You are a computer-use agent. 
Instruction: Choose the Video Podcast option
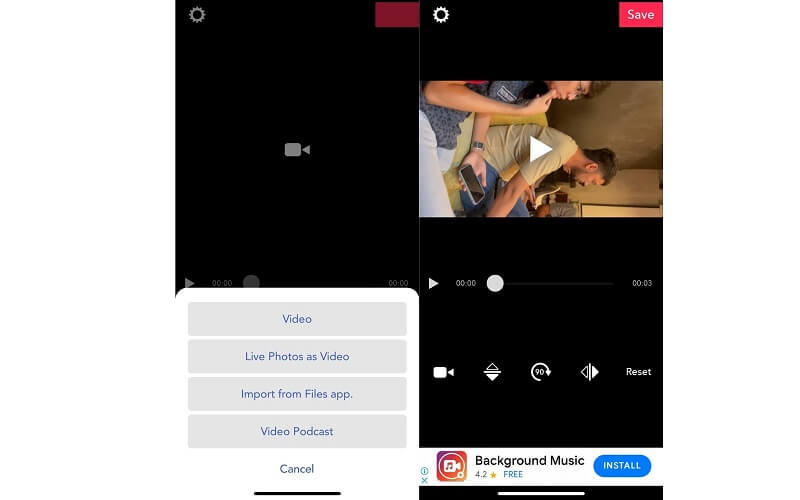coord(297,431)
